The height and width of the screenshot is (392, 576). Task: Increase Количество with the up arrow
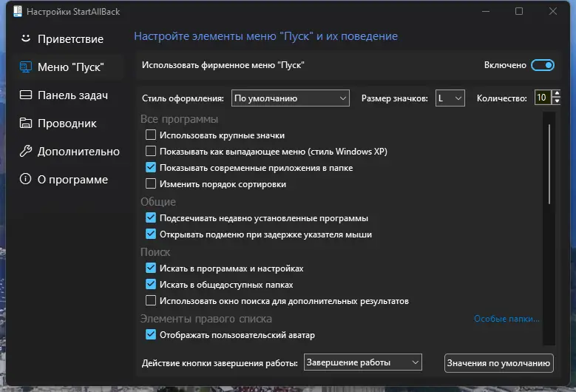(557, 94)
